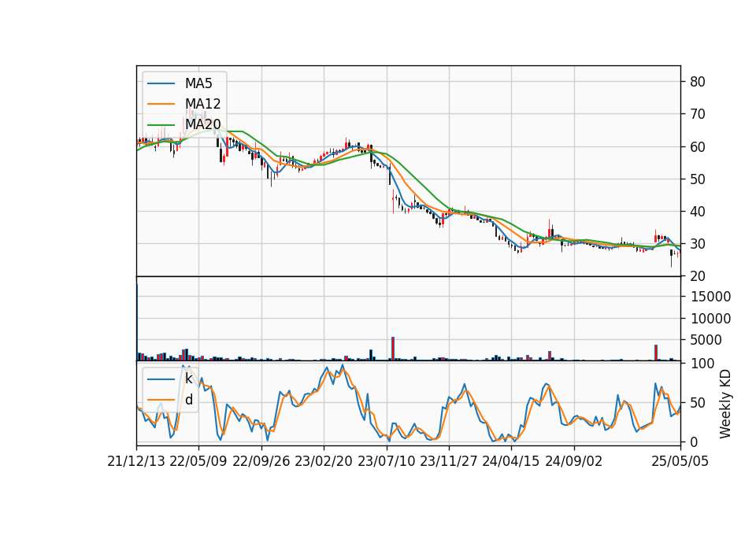Click the 23/02/20 date label

pyautogui.click(x=324, y=461)
